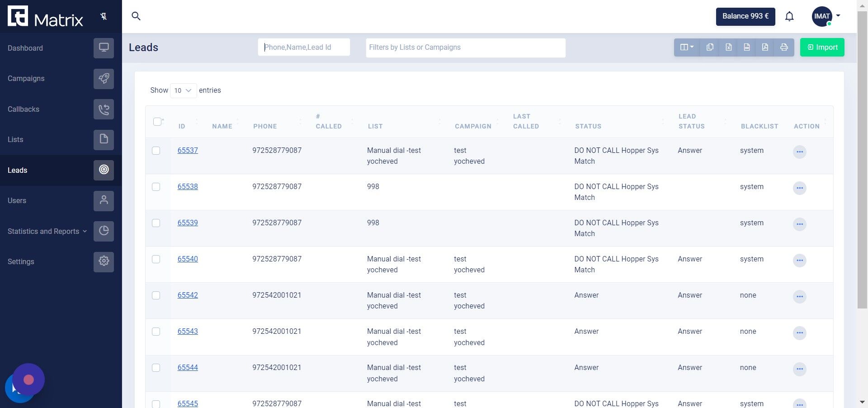868x408 pixels.
Task: Export leads as CSV
Action: pyautogui.click(x=747, y=47)
